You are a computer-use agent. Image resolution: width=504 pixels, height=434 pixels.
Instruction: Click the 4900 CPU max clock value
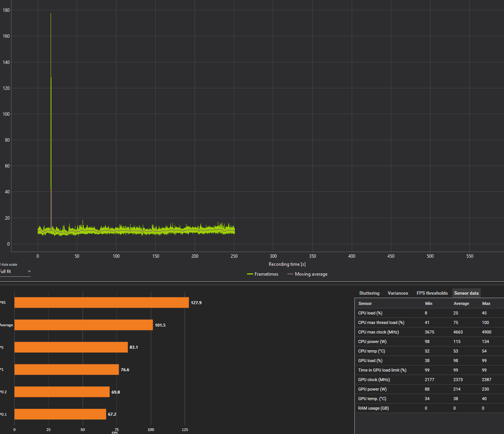(486, 332)
